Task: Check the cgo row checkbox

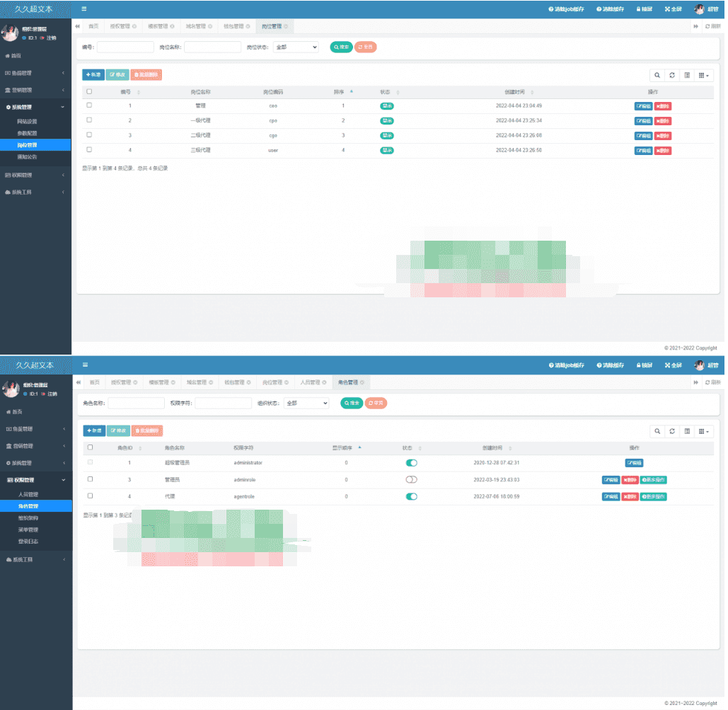Action: point(89,134)
